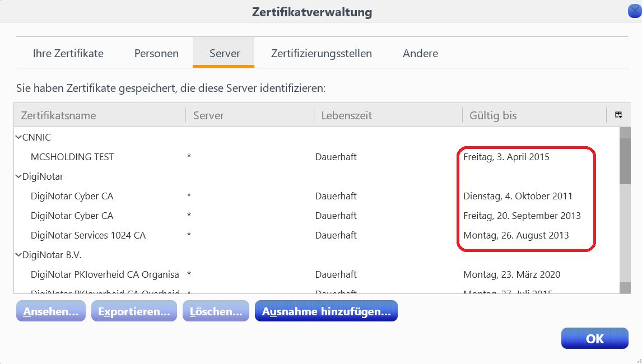
Task: Click the certificate list scrollbar thumb
Action: 625,161
